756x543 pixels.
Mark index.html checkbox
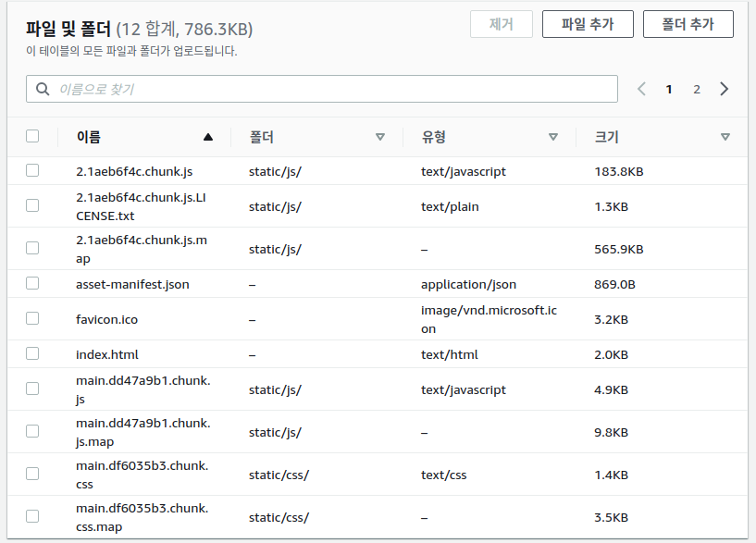[32, 353]
